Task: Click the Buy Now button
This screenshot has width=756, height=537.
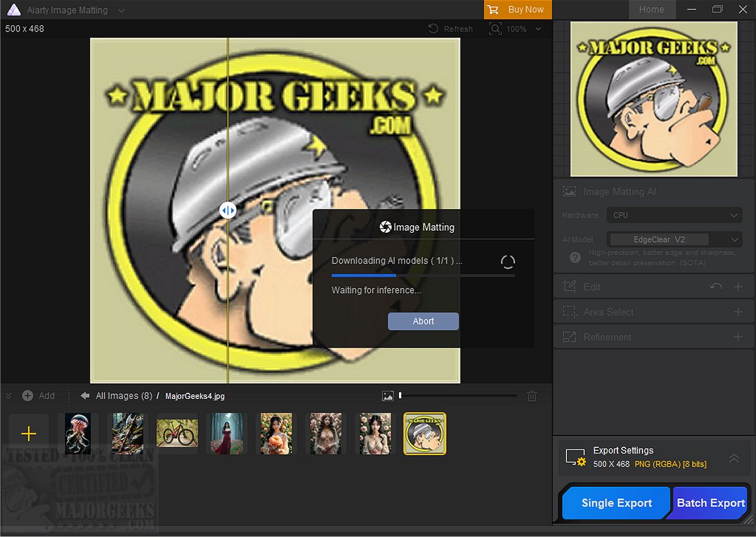Action: (518, 9)
